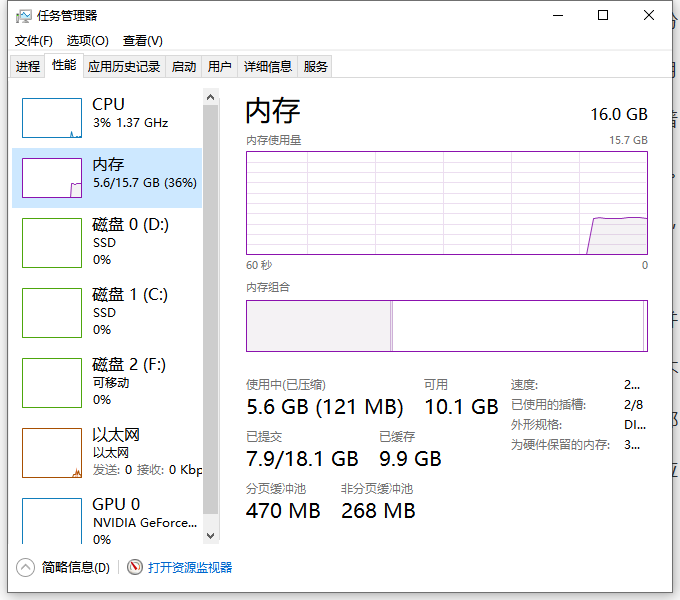Select the CPU performance graph thumbnail

pos(52,118)
